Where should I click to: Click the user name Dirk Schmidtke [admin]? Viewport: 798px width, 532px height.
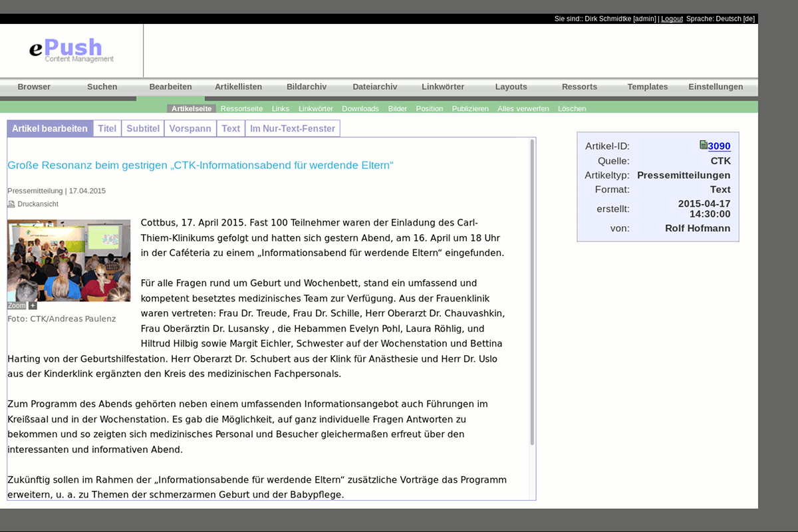tap(620, 19)
